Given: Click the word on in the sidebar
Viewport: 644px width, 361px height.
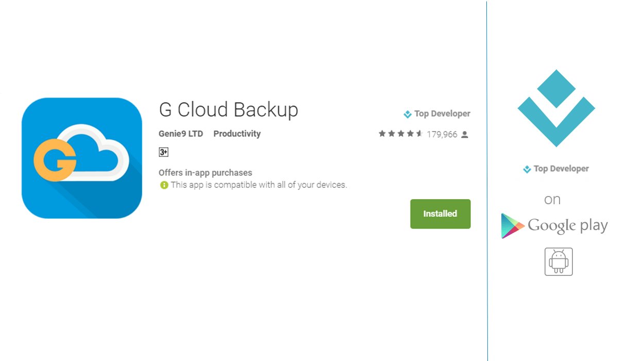Looking at the screenshot, I should [552, 200].
